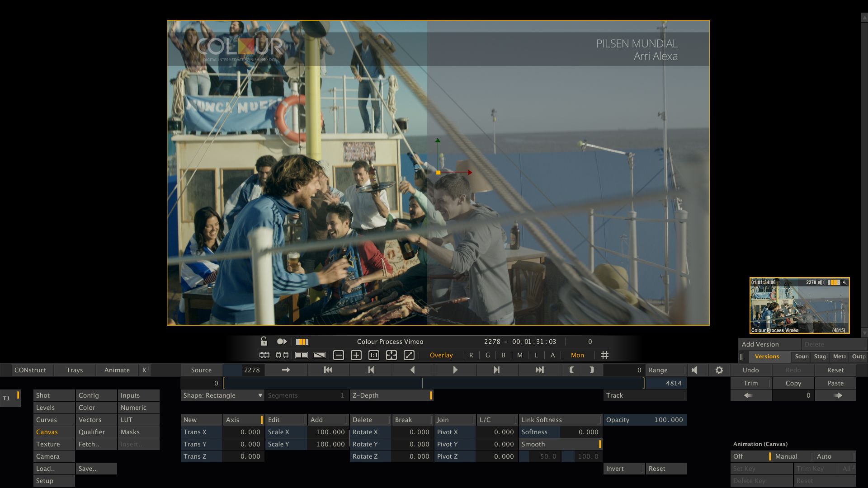
Task: Click the timeline scrub bar
Action: click(x=434, y=383)
